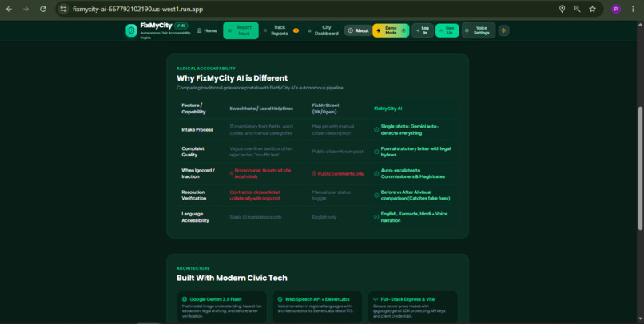Click the 'English only' cell
The image size is (644, 324).
pyautogui.click(x=324, y=217)
